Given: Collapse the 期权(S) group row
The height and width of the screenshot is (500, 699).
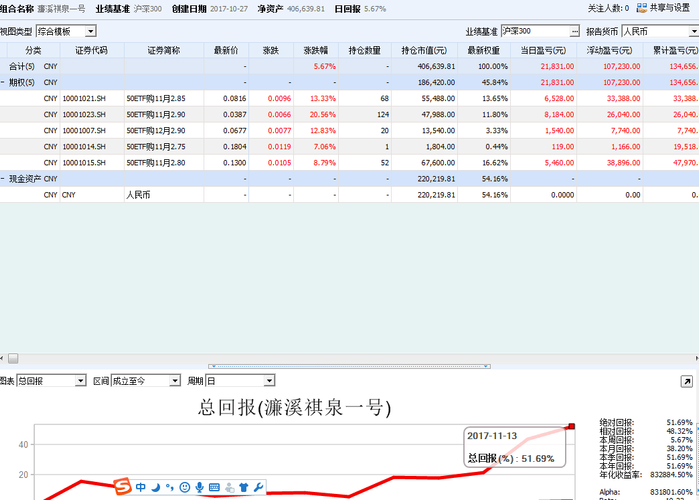Looking at the screenshot, I should tap(3, 82).
